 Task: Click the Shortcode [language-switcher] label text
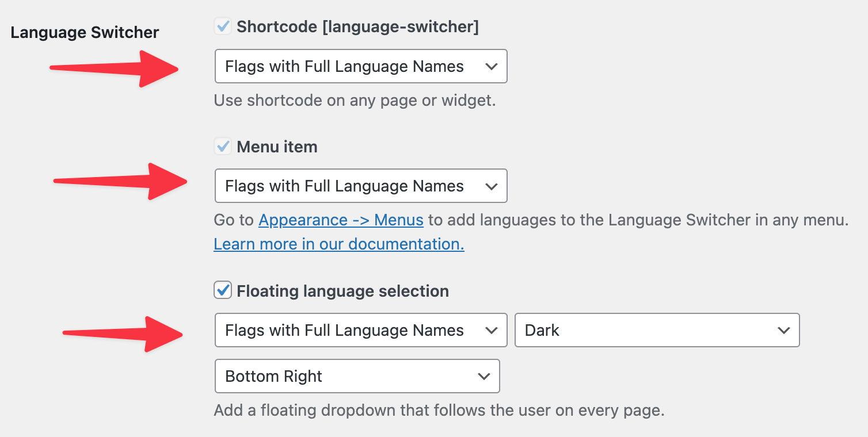click(357, 26)
